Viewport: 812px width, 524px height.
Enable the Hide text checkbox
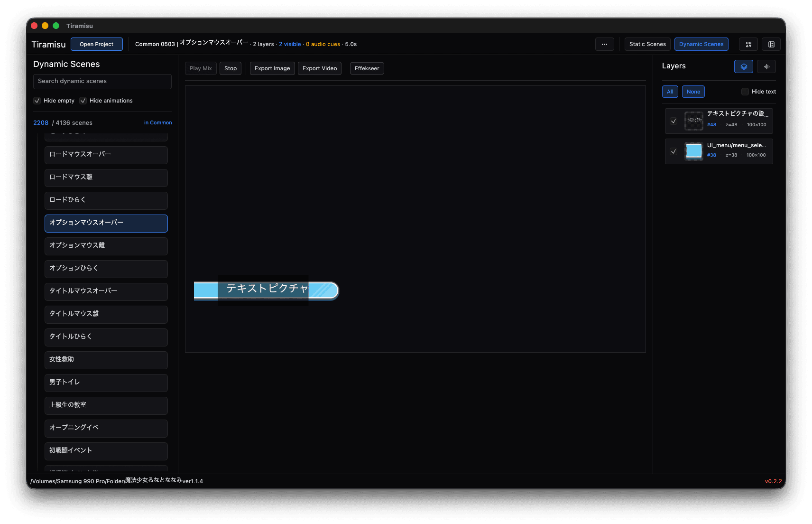tap(745, 92)
